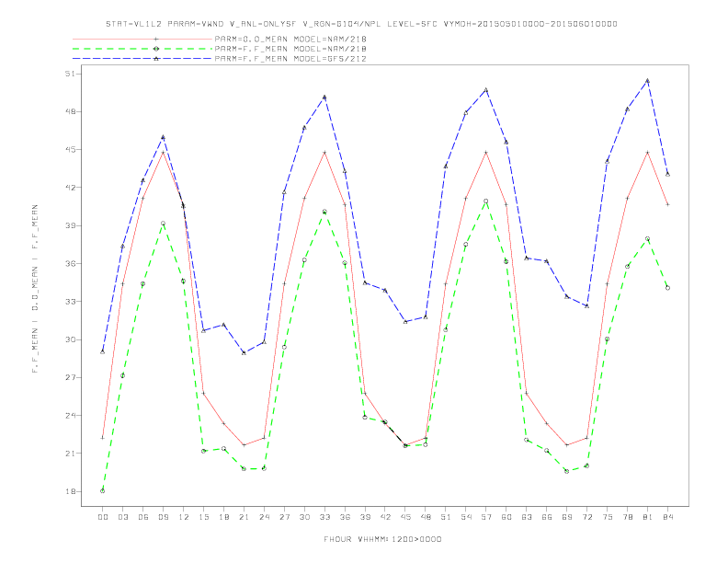
Task: Click x-axis forecast hour label 66
Action: point(547,517)
